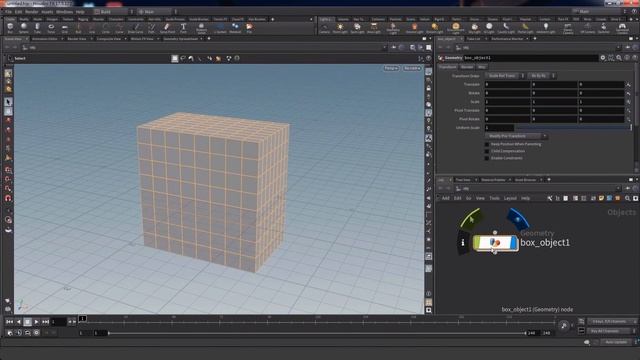Open the rotation order Rx Ry Rz dropdown

(541, 76)
